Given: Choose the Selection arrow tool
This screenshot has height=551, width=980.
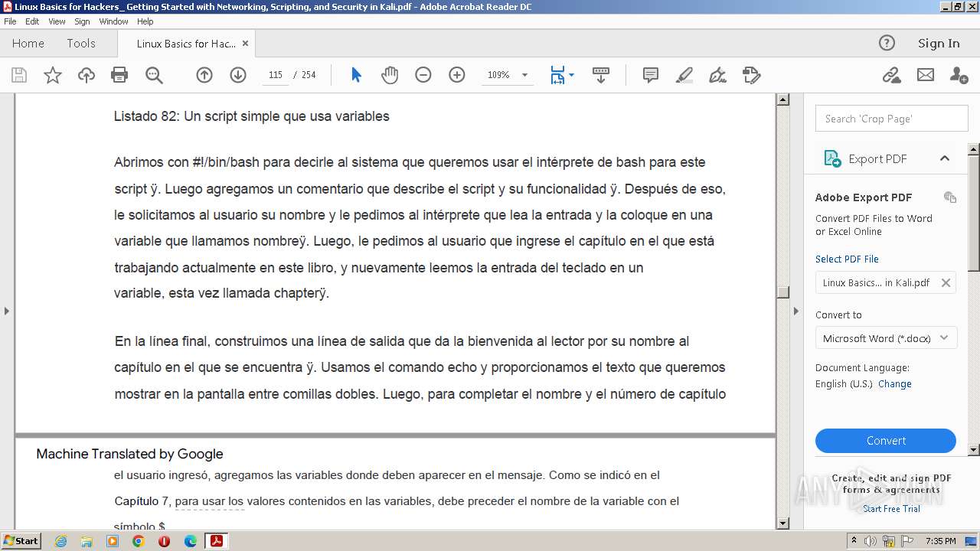Looking at the screenshot, I should pyautogui.click(x=356, y=75).
